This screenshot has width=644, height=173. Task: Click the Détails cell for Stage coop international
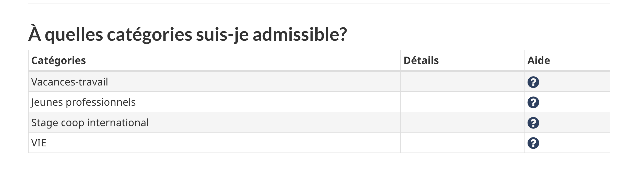coord(462,122)
